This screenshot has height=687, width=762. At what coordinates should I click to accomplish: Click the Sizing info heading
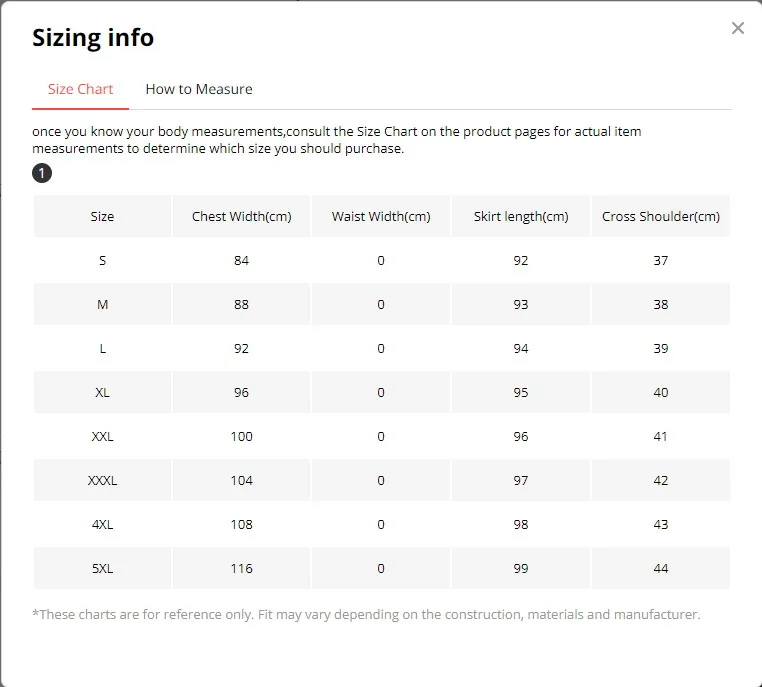[x=93, y=38]
